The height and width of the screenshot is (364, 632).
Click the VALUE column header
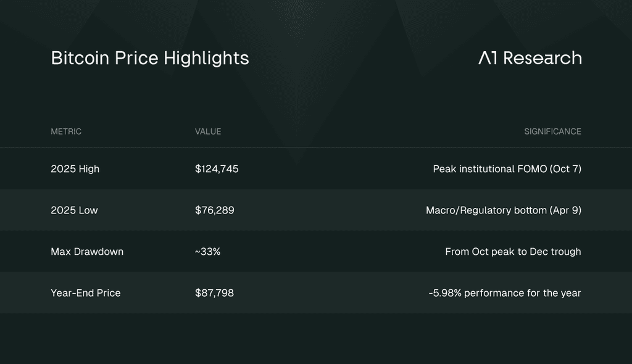[208, 131]
